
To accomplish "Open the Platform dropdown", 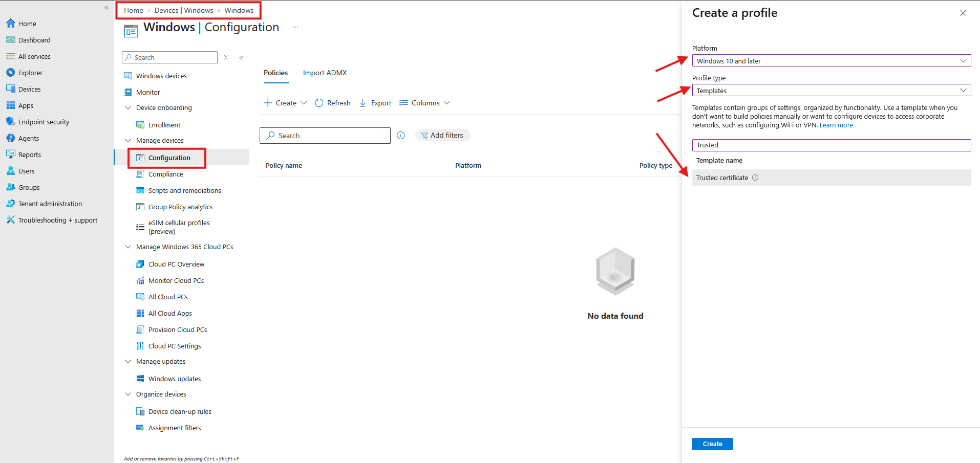I will (832, 61).
